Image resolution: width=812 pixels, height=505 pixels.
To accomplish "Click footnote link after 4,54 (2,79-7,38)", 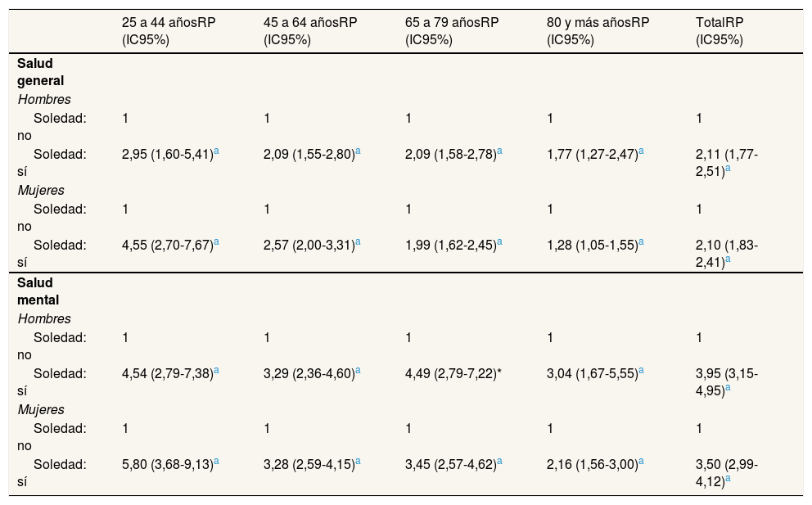I will (216, 371).
